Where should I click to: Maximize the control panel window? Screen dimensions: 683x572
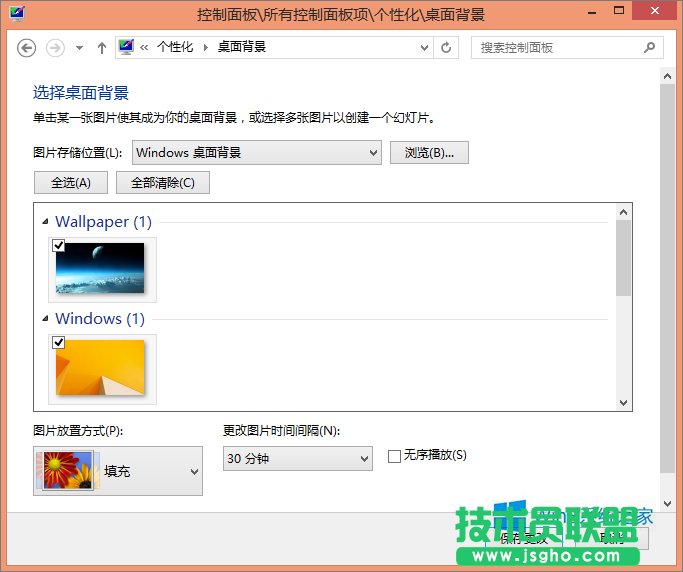[x=619, y=11]
